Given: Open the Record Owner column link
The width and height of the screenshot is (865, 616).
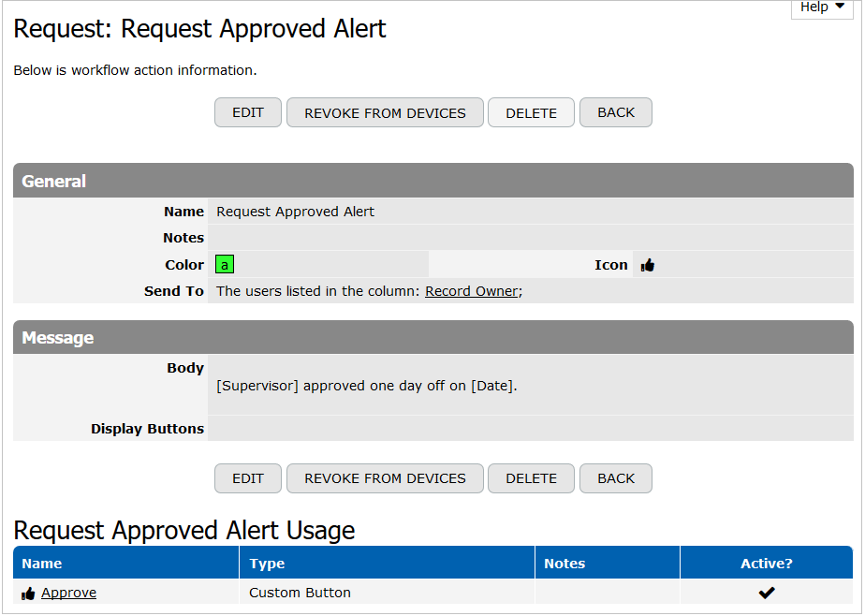Looking at the screenshot, I should click(471, 291).
